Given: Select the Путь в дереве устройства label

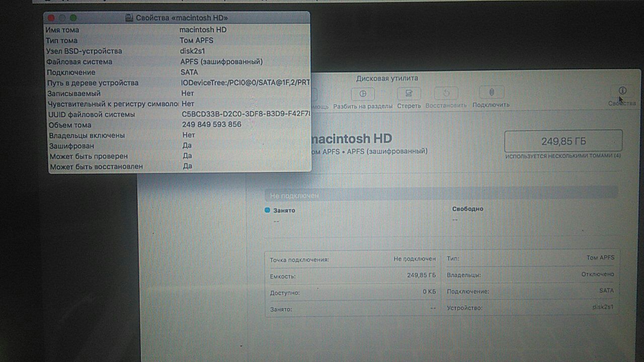Looking at the screenshot, I should (93, 82).
